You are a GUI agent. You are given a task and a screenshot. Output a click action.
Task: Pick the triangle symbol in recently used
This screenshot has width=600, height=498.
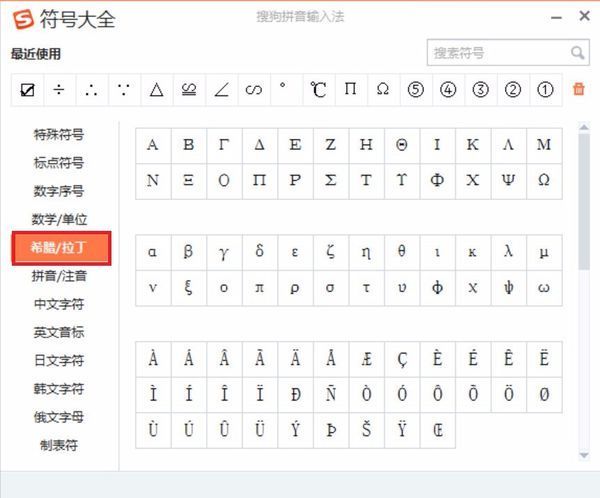tap(156, 90)
